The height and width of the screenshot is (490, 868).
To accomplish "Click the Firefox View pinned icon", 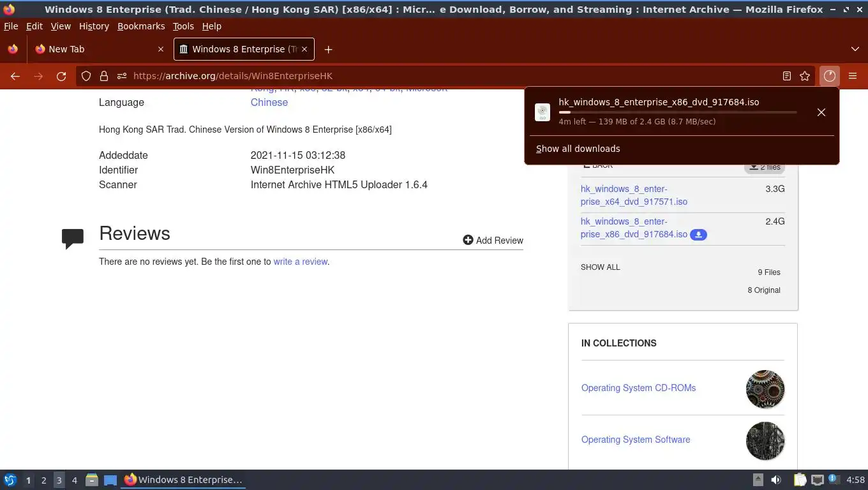I will (x=13, y=49).
